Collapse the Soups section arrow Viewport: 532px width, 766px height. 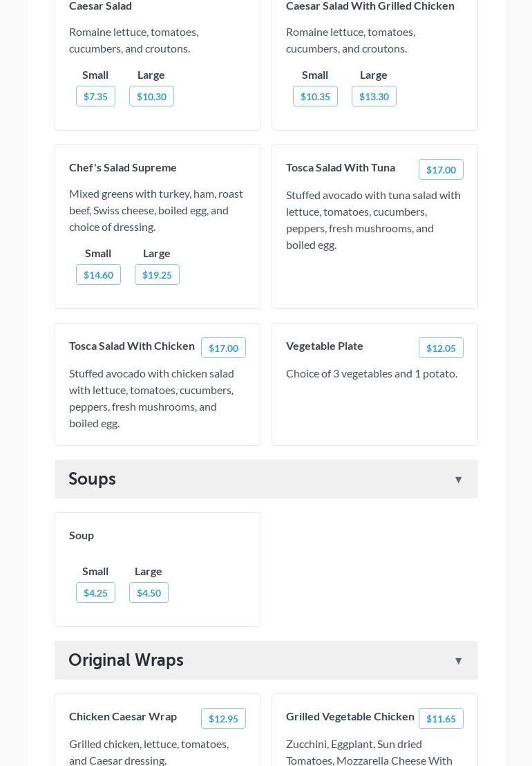458,480
